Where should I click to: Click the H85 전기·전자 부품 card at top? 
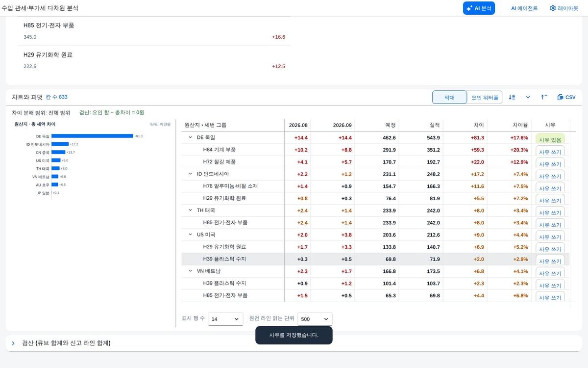click(x=154, y=31)
